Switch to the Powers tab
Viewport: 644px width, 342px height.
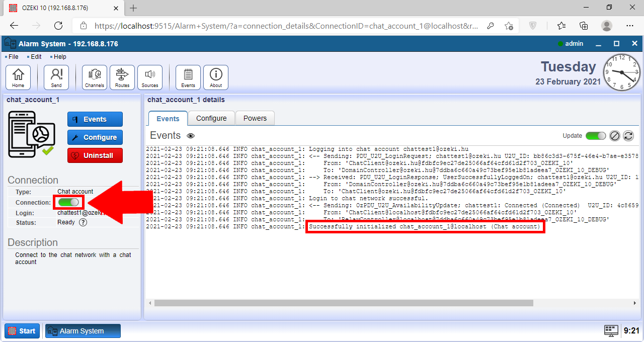click(x=255, y=118)
